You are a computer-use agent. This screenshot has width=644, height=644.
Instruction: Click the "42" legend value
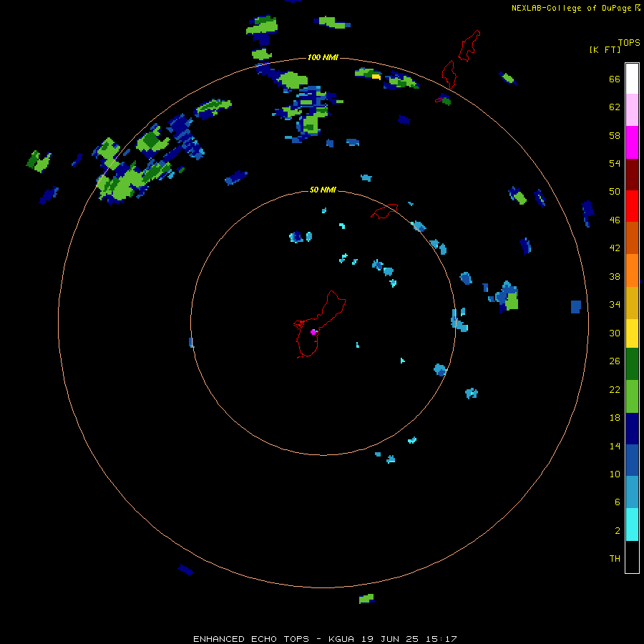[x=615, y=248]
